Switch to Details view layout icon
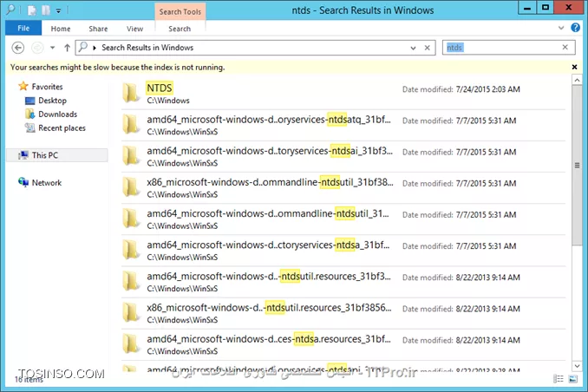588x392 pixels. click(559, 379)
